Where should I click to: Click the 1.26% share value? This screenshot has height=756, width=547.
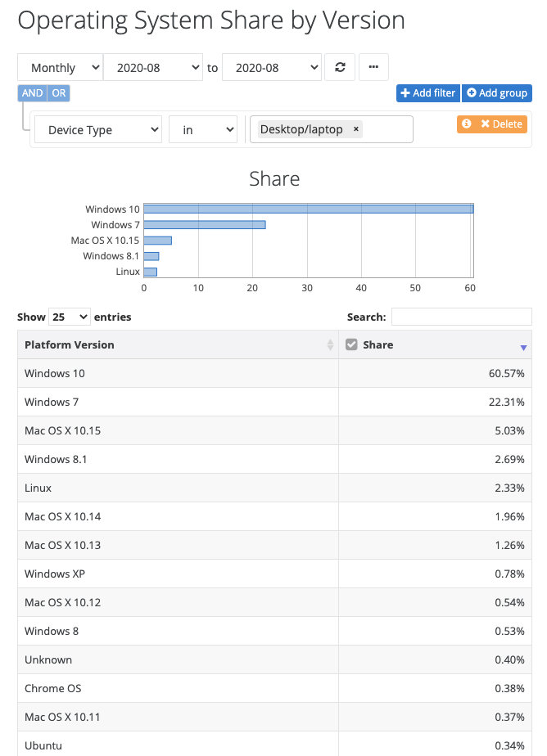point(509,545)
